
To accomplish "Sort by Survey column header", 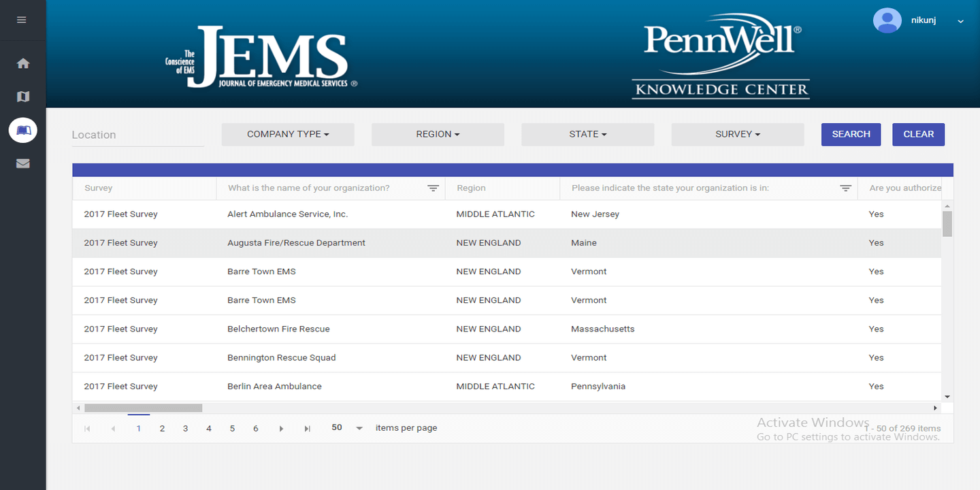I will tap(99, 188).
